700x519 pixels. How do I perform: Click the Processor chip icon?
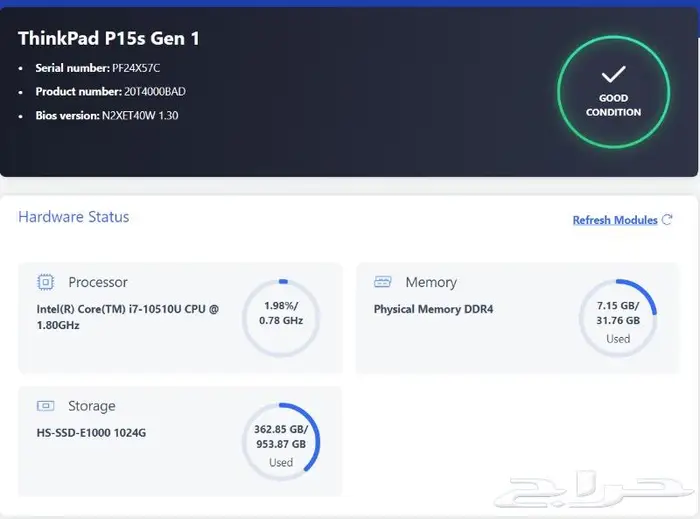45,282
